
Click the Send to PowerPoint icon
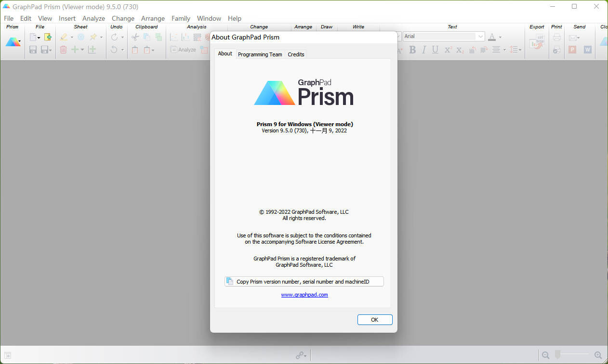tap(572, 50)
